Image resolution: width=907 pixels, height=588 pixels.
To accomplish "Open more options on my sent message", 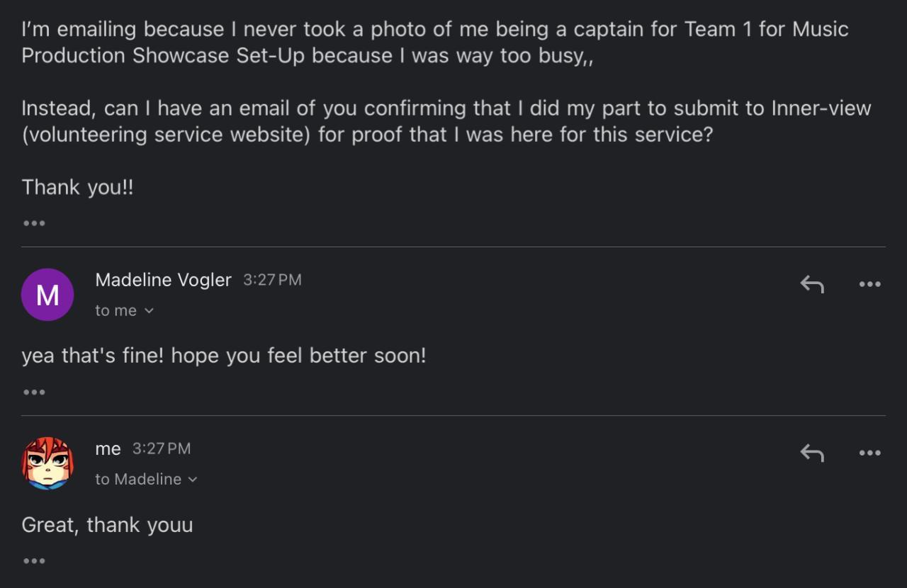I will click(869, 453).
